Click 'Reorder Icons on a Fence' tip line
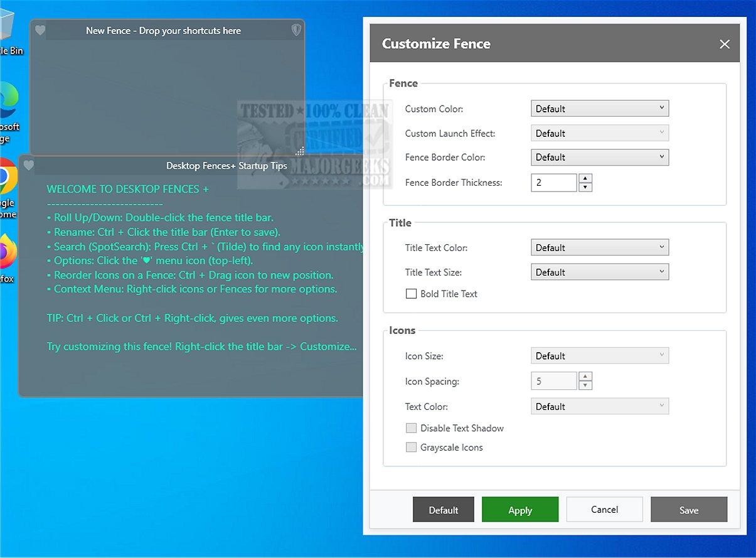The width and height of the screenshot is (756, 558). pos(190,275)
